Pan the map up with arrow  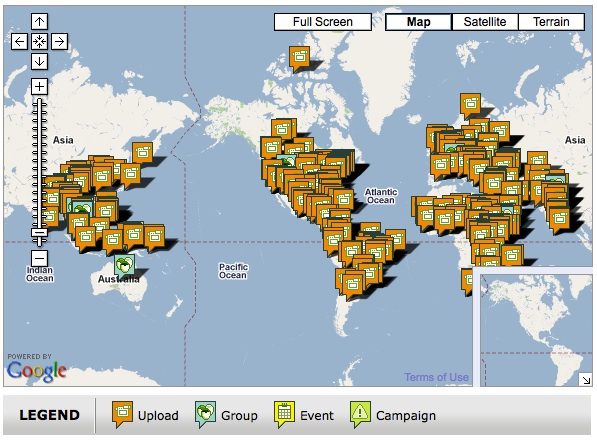(39, 21)
